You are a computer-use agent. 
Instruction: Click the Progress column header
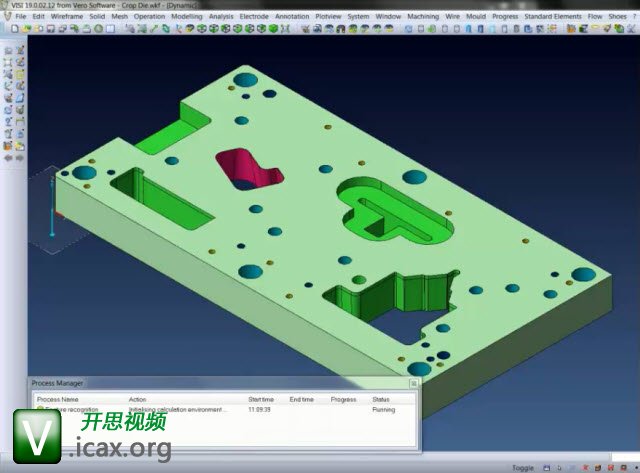point(344,399)
